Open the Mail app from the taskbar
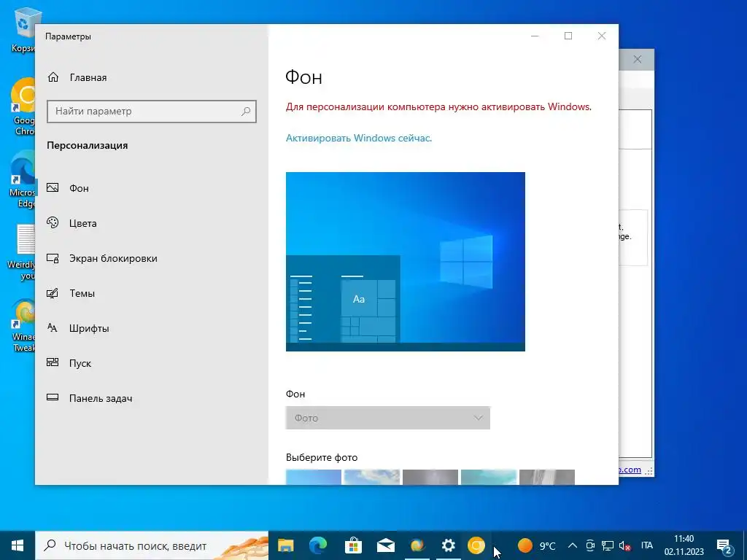 pos(385,545)
